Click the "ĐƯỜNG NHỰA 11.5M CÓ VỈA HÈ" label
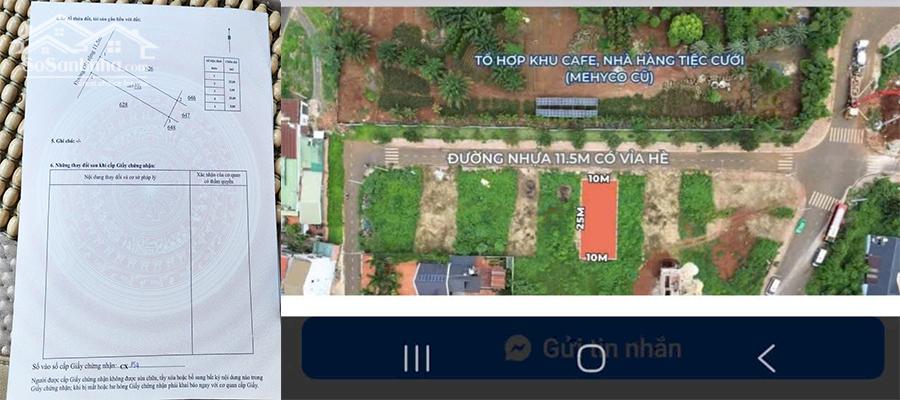 pyautogui.click(x=587, y=157)
